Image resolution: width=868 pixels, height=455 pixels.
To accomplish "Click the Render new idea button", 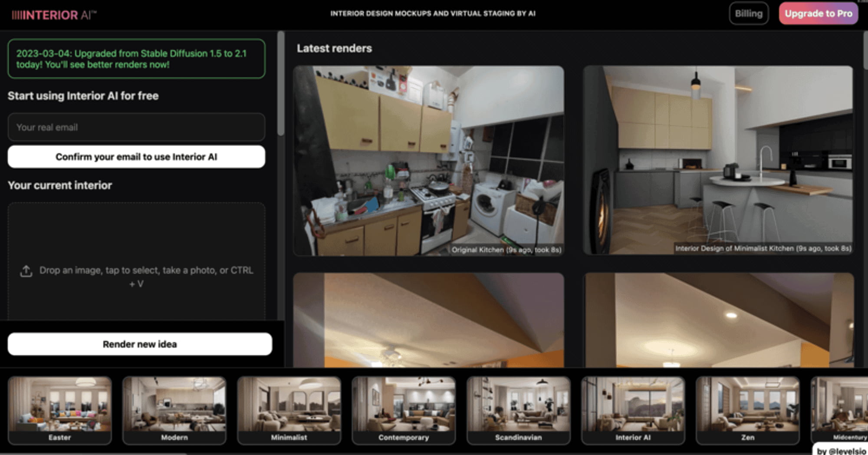I will coord(140,344).
